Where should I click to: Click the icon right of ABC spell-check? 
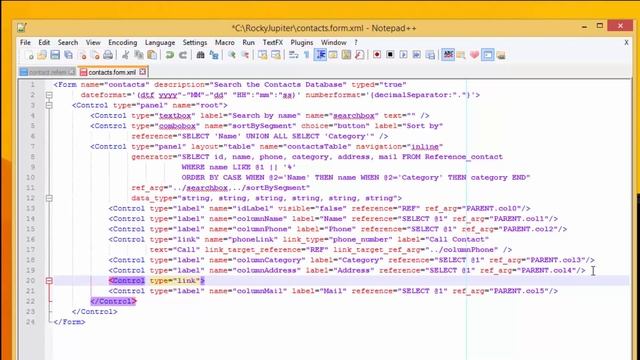(x=461, y=55)
